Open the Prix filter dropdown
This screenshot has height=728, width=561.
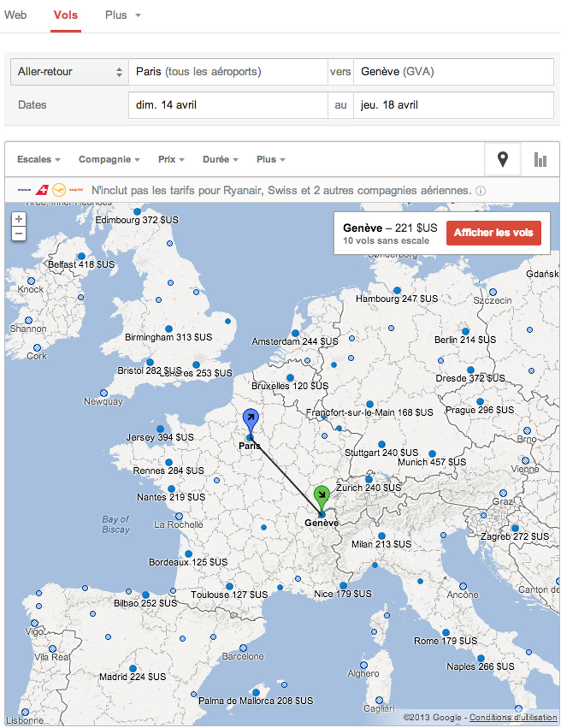[171, 159]
